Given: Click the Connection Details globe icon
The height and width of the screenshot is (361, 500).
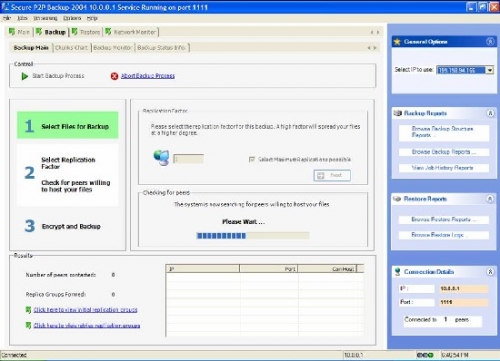Looking at the screenshot, I should coord(397,272).
